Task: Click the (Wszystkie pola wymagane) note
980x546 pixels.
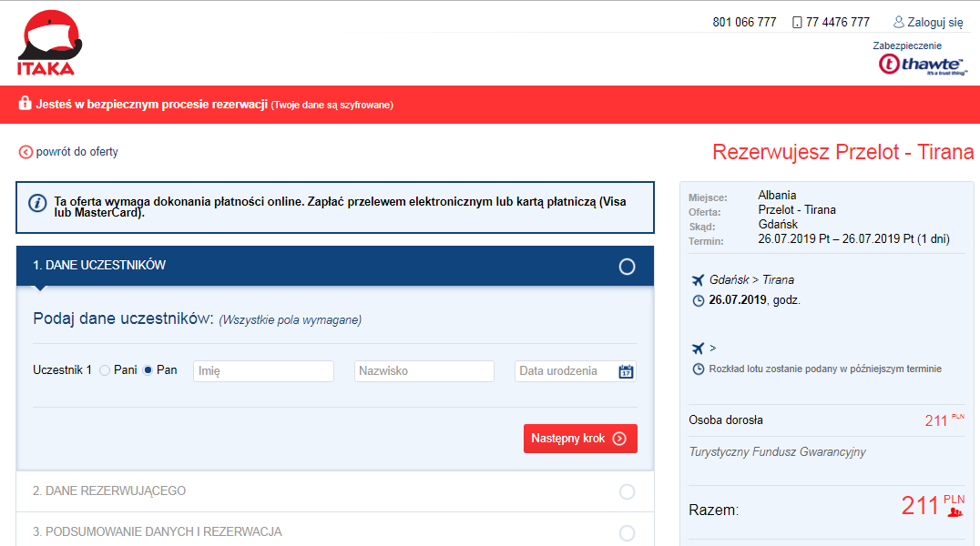Action: [x=290, y=319]
